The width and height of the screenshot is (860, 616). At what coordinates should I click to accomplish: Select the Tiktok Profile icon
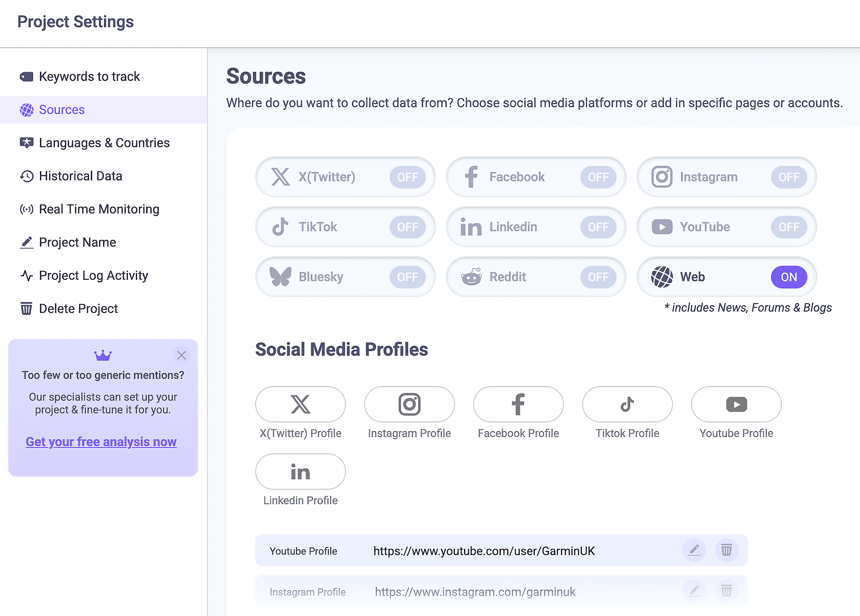627,404
